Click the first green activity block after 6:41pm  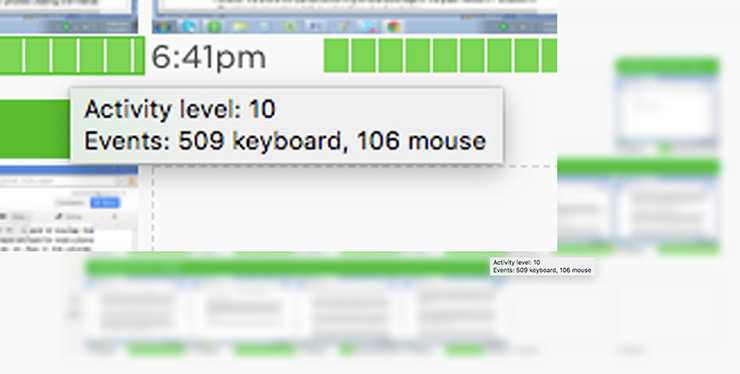[336, 56]
